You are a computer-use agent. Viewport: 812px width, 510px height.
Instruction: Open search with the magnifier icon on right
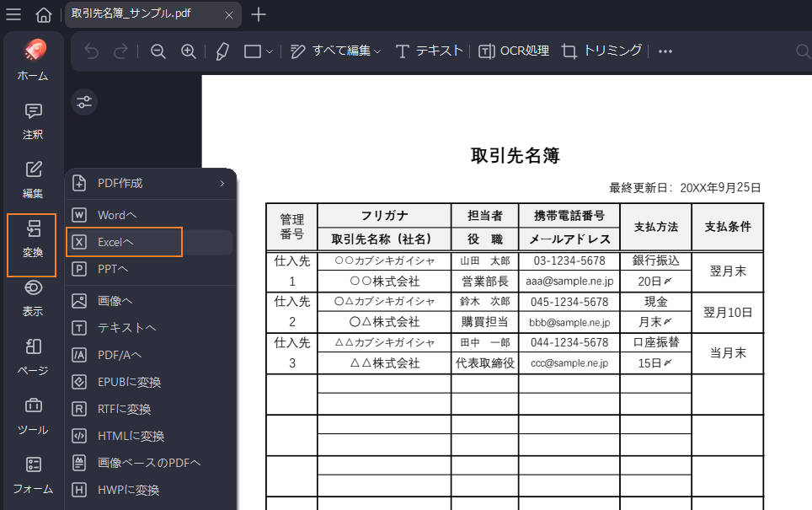[x=801, y=51]
